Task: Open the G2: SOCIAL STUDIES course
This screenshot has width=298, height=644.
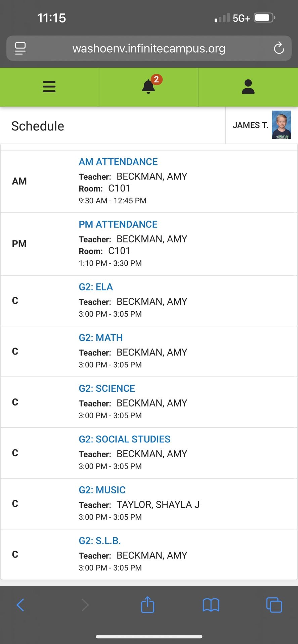Action: (x=124, y=439)
